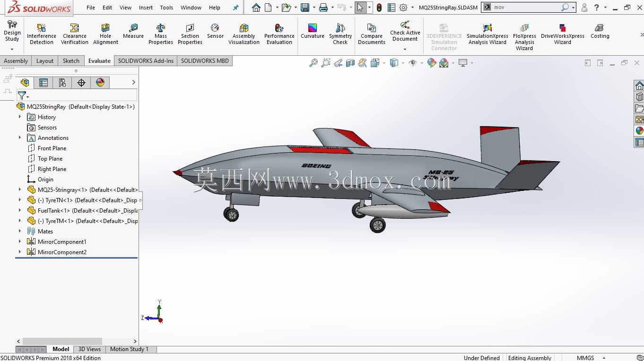Open Motion Study 1 tab
This screenshot has height=361, width=644.
coord(129,349)
